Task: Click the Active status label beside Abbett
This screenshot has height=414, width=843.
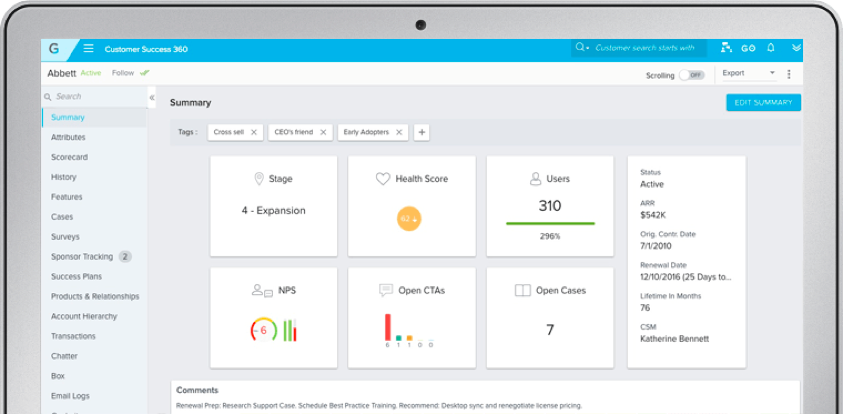Action: [x=91, y=73]
